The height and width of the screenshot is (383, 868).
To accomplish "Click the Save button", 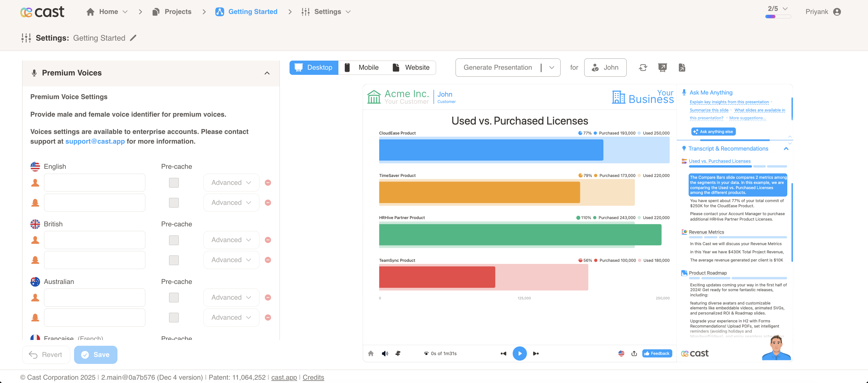I will [96, 355].
